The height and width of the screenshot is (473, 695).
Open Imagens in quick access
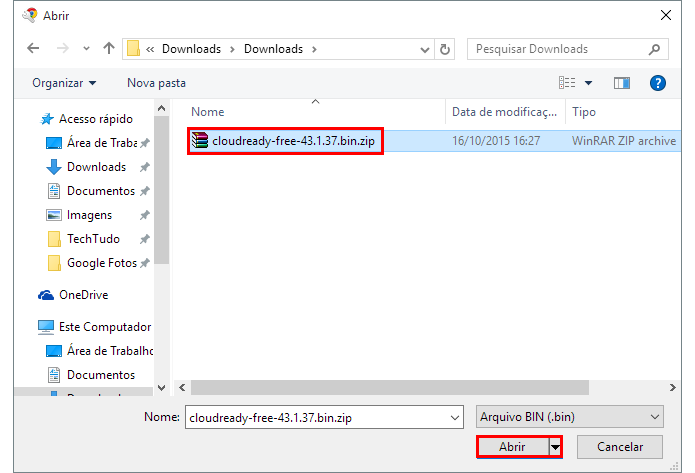[x=90, y=215]
